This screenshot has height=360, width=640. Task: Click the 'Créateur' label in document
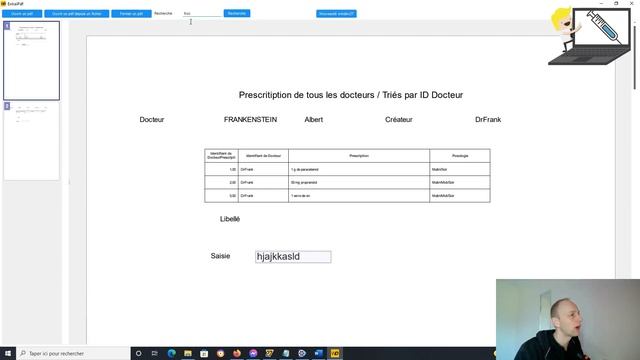398,120
